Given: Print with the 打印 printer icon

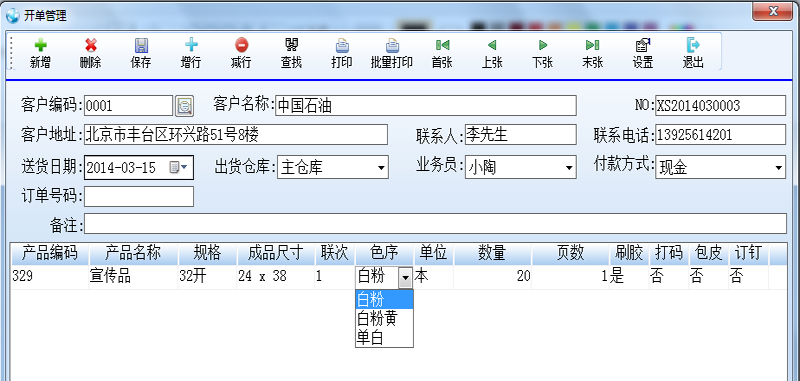Looking at the screenshot, I should 342,46.
